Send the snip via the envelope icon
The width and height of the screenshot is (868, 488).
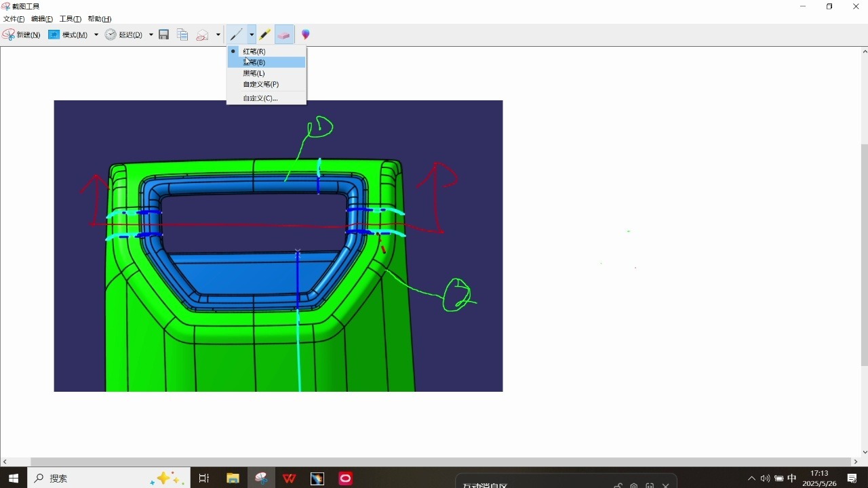click(x=202, y=35)
